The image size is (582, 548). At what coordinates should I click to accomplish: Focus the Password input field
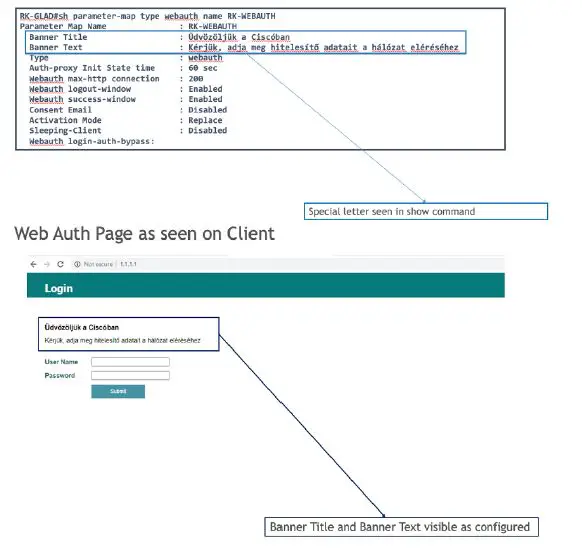[x=130, y=375]
